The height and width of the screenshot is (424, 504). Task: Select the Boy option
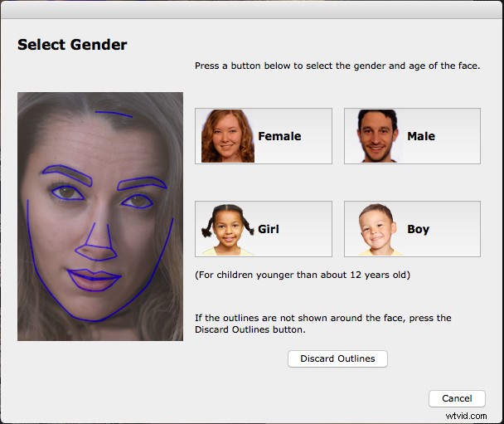pos(412,229)
